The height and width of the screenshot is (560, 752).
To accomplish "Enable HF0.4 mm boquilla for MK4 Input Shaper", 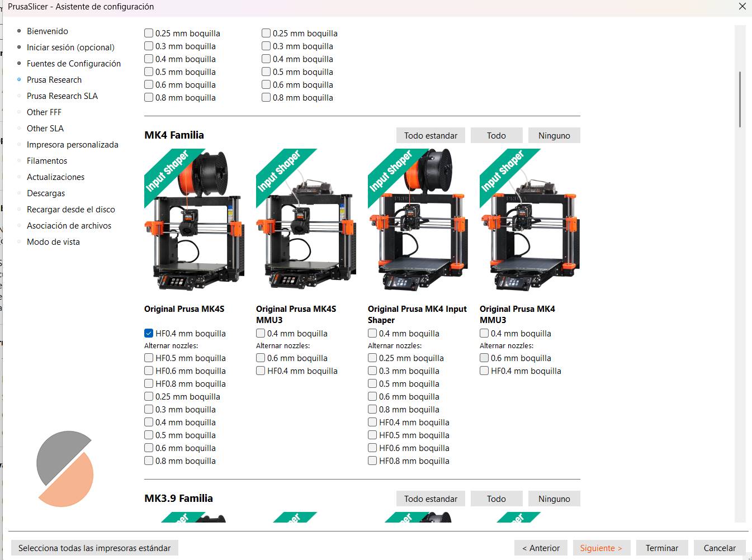I will coord(372,423).
